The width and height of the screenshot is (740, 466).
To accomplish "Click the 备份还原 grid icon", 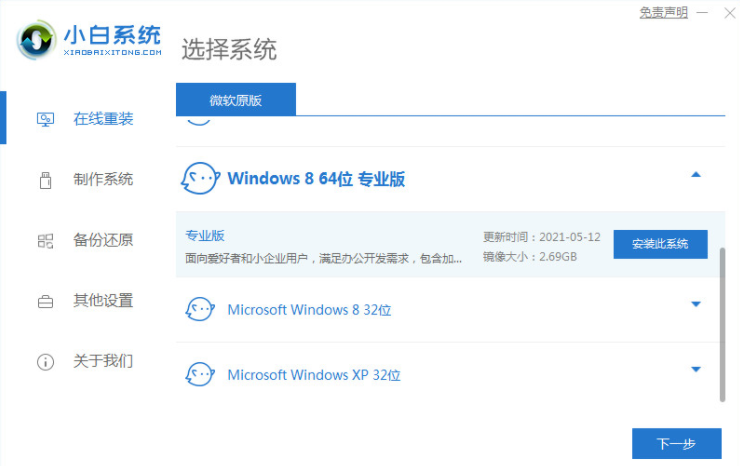I will (46, 240).
